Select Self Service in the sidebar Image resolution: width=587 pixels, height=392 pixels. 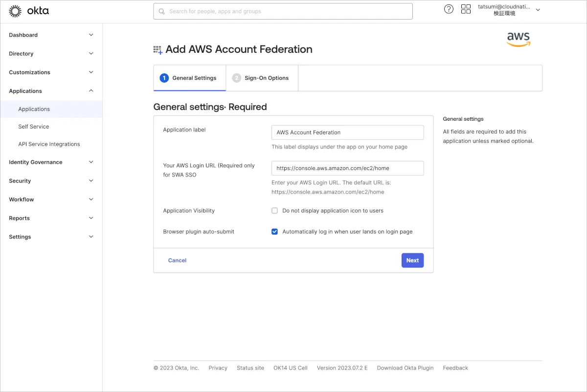(34, 127)
